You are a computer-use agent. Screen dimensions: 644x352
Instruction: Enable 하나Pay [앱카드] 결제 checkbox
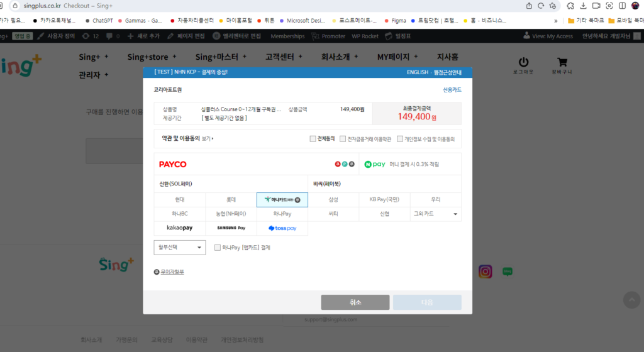pyautogui.click(x=218, y=248)
